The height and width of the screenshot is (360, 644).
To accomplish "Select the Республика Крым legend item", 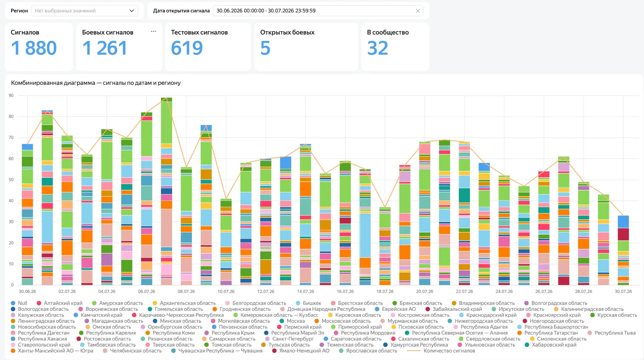I will pos(229,333).
